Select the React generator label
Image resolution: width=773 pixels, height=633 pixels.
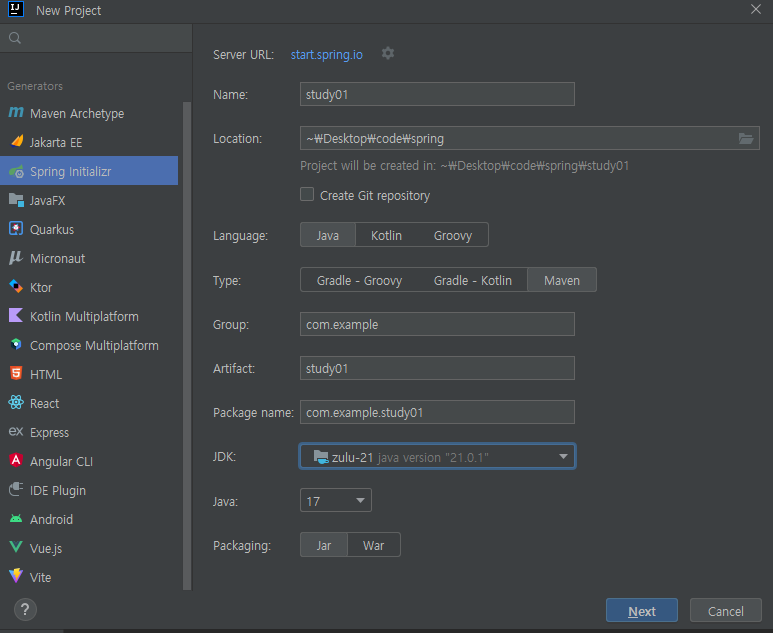coord(44,403)
